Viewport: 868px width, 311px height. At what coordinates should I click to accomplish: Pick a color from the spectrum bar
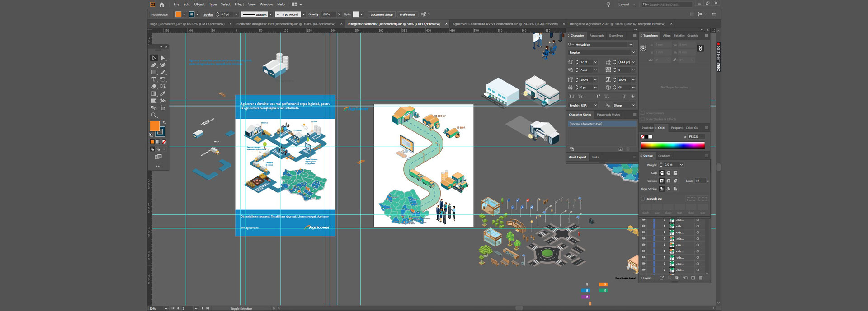[x=672, y=145]
